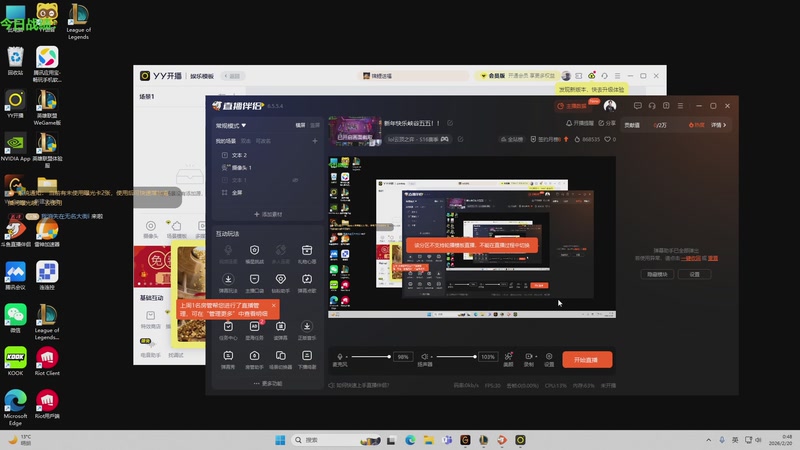800x450 pixels.
Task: Open the 礼物心愿 gift box icon
Action: click(x=307, y=250)
